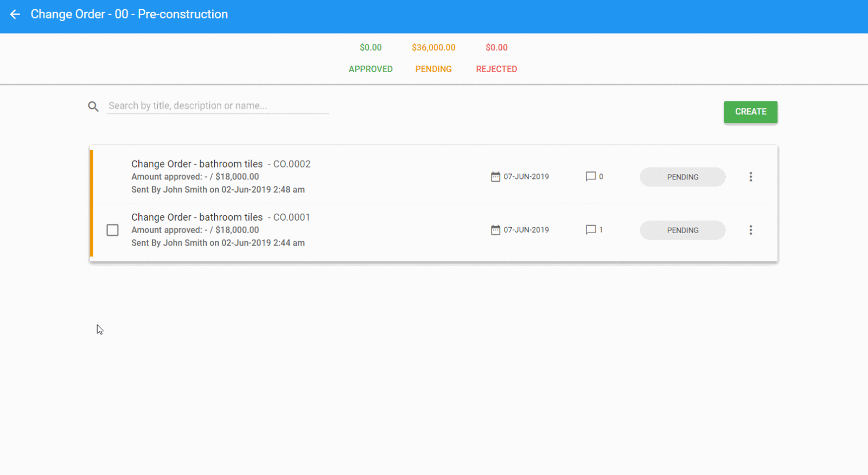Click calendar icon on CO.0002 row
This screenshot has height=475, width=868.
(495, 177)
